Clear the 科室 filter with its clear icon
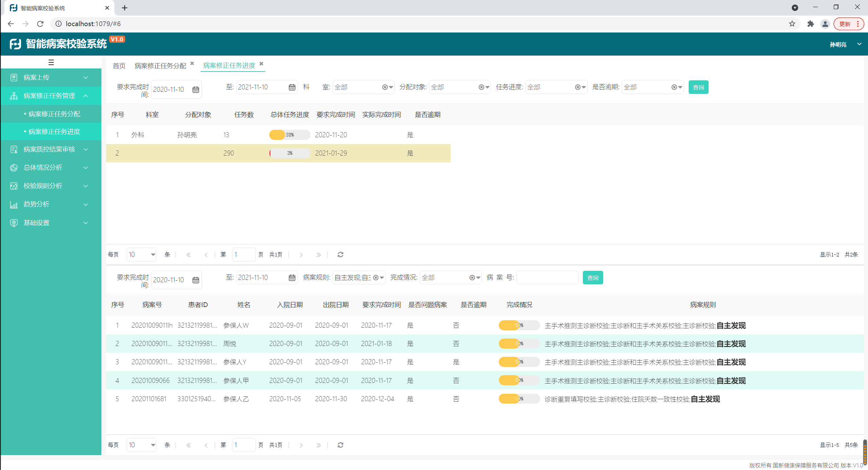This screenshot has height=470, width=868. (x=384, y=87)
